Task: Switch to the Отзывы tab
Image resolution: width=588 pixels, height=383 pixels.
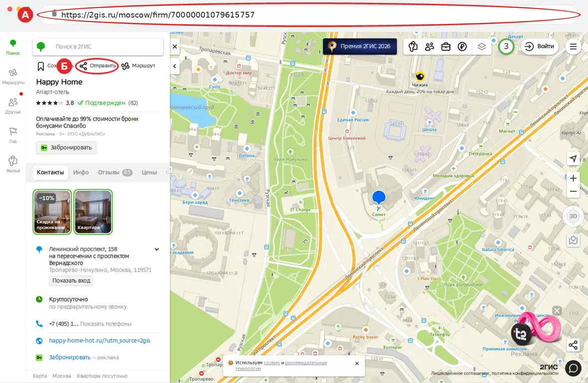Action: pos(115,172)
